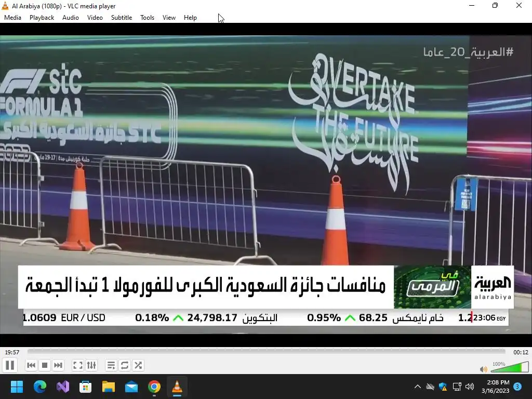
Task: Select VLC media player taskbar icon
Action: click(177, 387)
